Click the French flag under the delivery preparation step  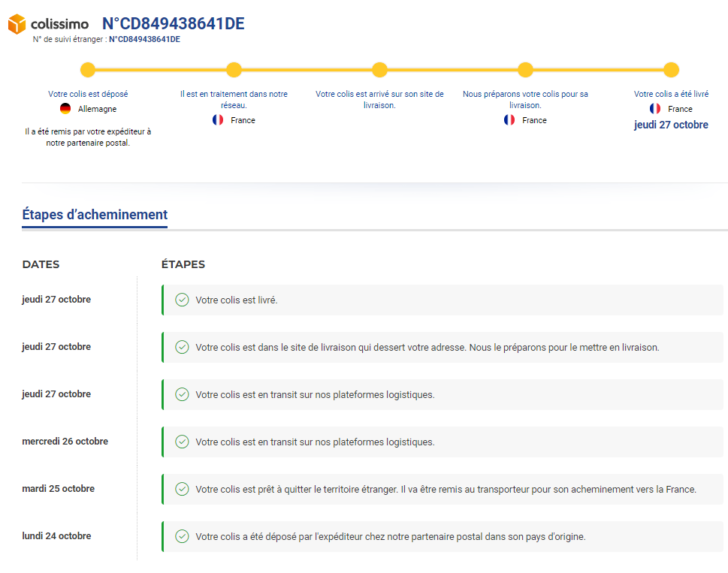[x=509, y=120]
